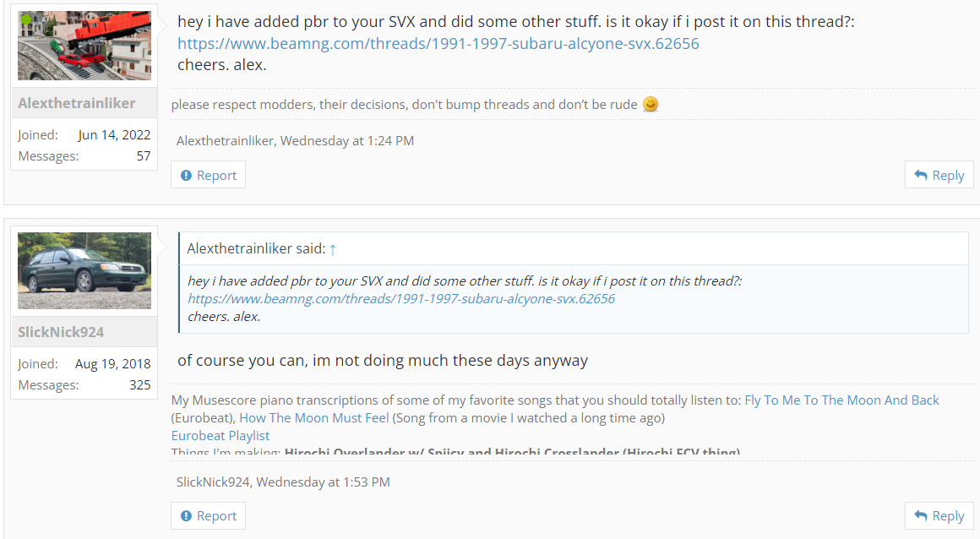Report SlickNick924's post
Image resolution: width=980 pixels, height=539 pixels.
(208, 515)
